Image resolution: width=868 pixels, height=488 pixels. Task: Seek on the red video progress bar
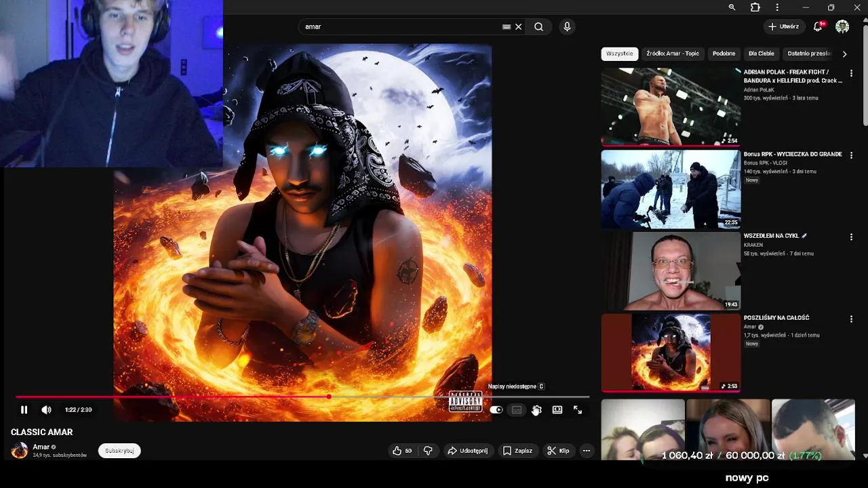click(x=302, y=397)
